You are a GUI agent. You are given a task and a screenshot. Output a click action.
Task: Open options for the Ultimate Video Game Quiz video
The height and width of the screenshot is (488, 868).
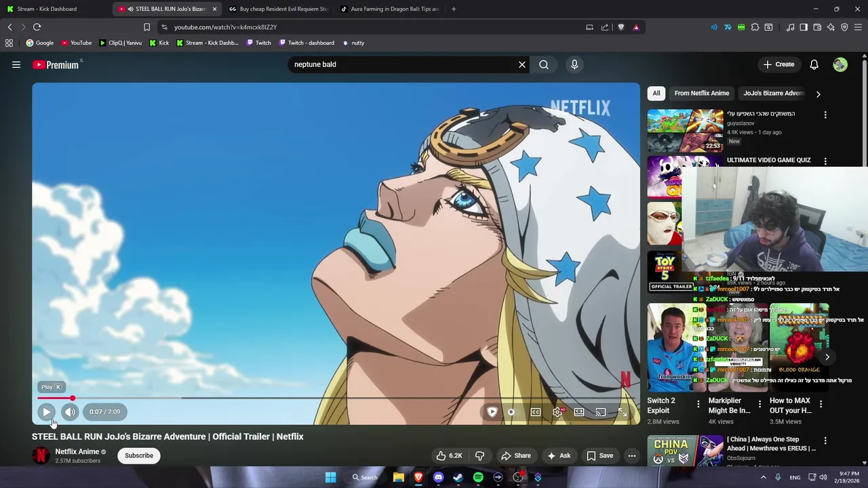click(x=825, y=161)
